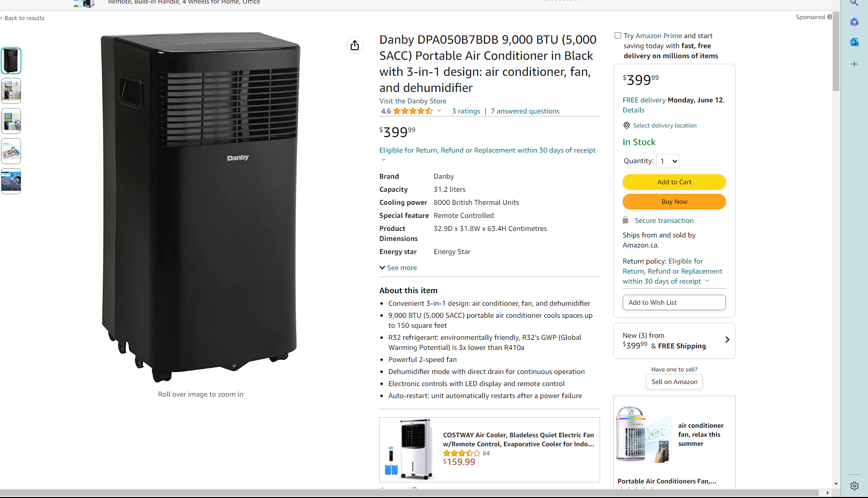Open the Quantity dropdown
The image size is (868, 498).
point(668,161)
